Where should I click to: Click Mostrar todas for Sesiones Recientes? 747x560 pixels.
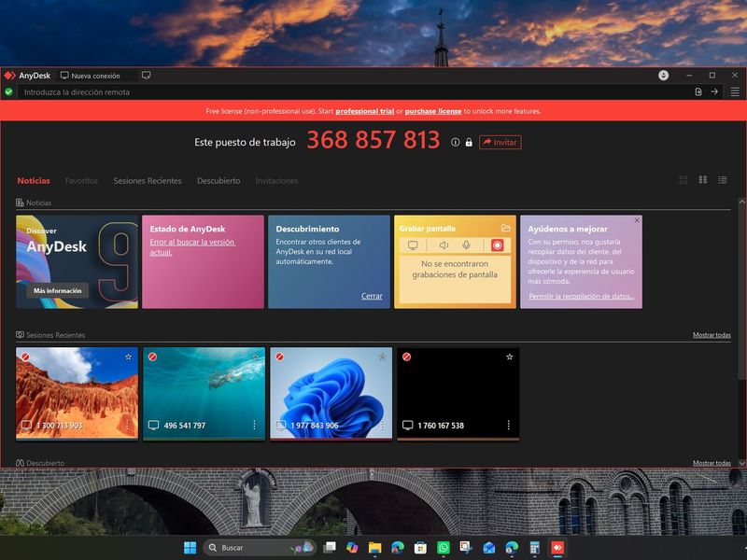[712, 335]
